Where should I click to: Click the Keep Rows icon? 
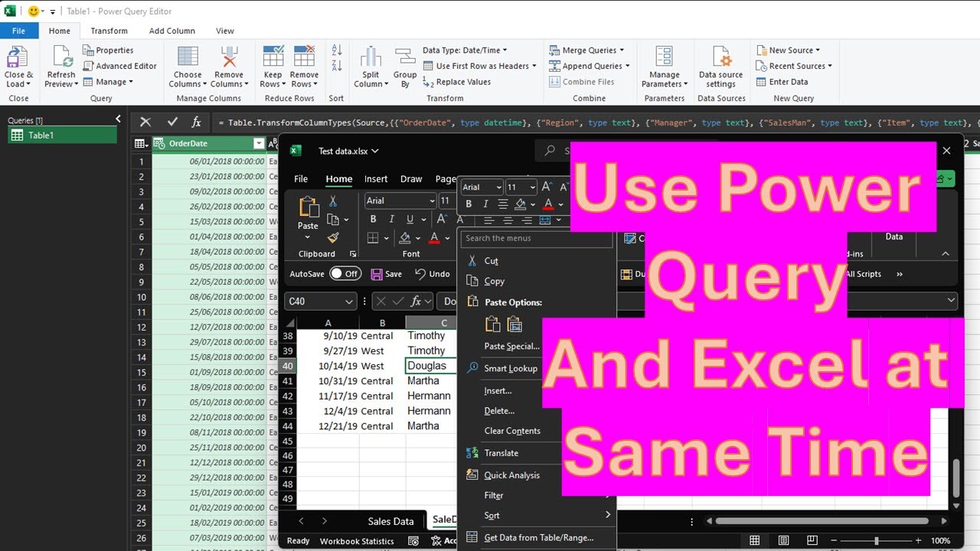point(273,57)
